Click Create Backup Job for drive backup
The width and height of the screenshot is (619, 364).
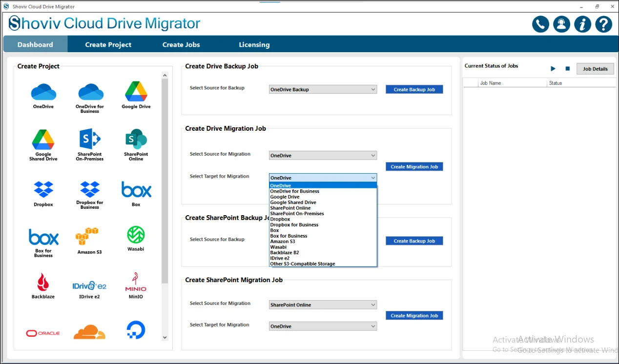[x=414, y=89]
